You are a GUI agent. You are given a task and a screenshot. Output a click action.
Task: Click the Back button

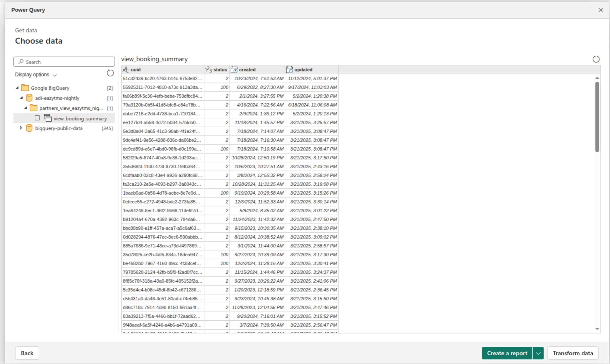tap(27, 353)
